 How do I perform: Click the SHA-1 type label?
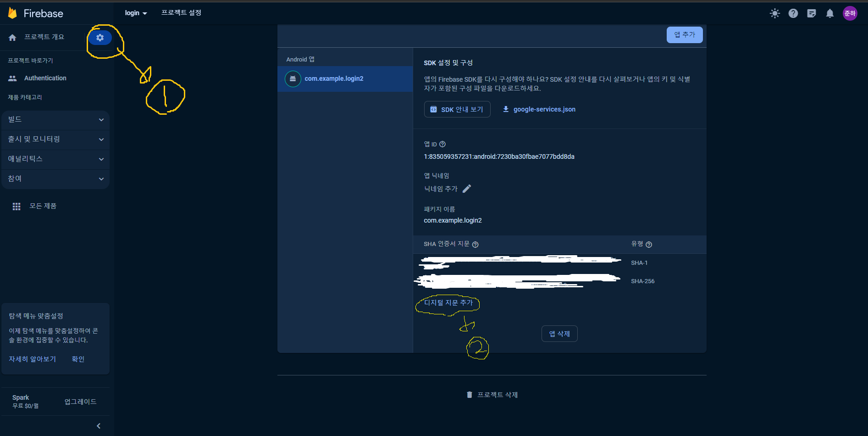(639, 263)
